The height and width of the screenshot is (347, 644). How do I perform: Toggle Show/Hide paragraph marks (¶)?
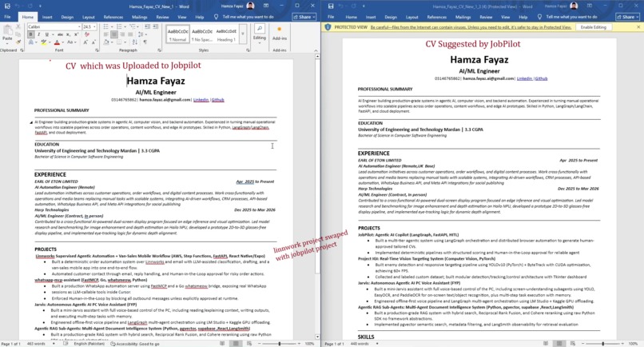145,42
